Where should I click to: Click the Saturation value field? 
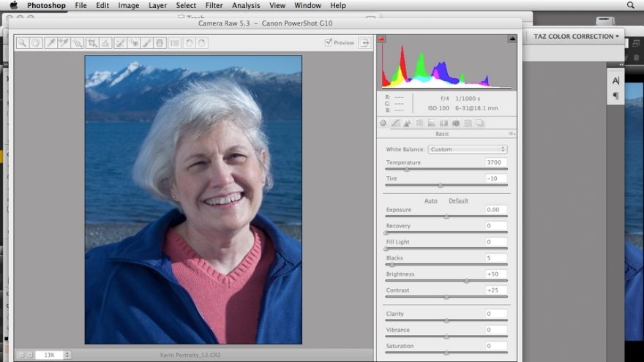[495, 346]
